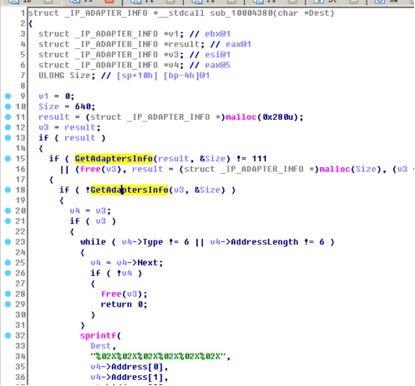Click the blue dot next to line 13
The width and height of the screenshot is (415, 386).
[8, 137]
